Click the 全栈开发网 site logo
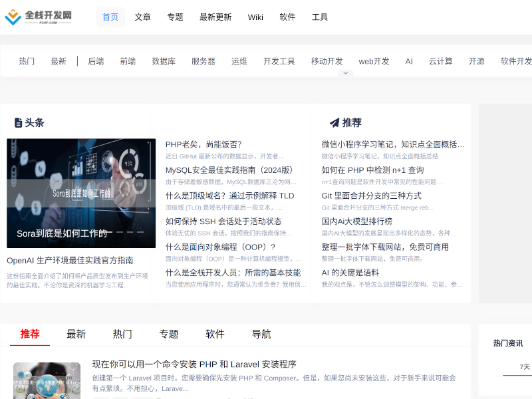This screenshot has width=532, height=399. [39, 17]
